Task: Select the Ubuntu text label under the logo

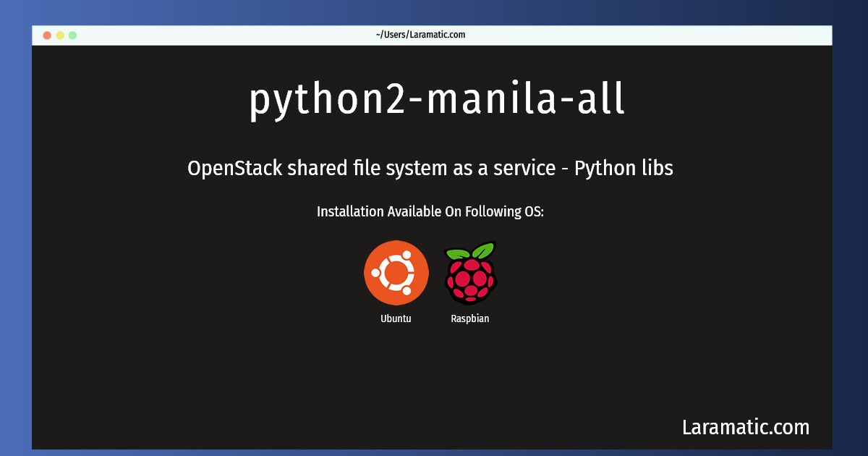Action: click(396, 318)
